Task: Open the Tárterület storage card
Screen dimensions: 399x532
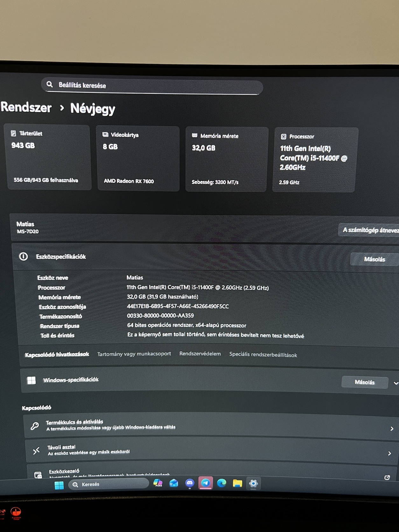Action: (47, 157)
